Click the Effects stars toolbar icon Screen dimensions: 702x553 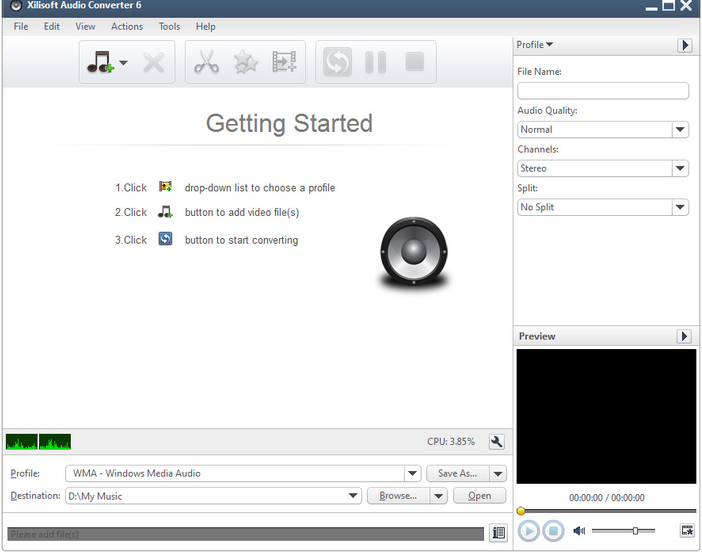[x=246, y=62]
